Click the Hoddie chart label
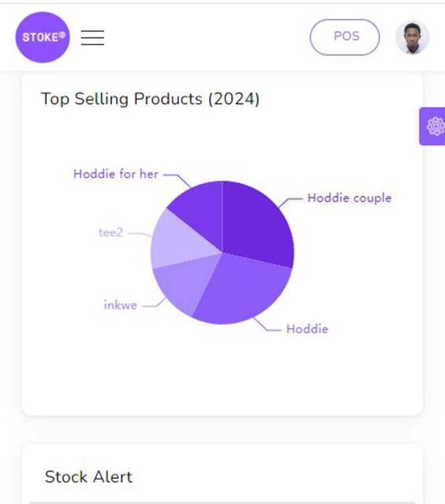The image size is (445, 504). pos(307,329)
